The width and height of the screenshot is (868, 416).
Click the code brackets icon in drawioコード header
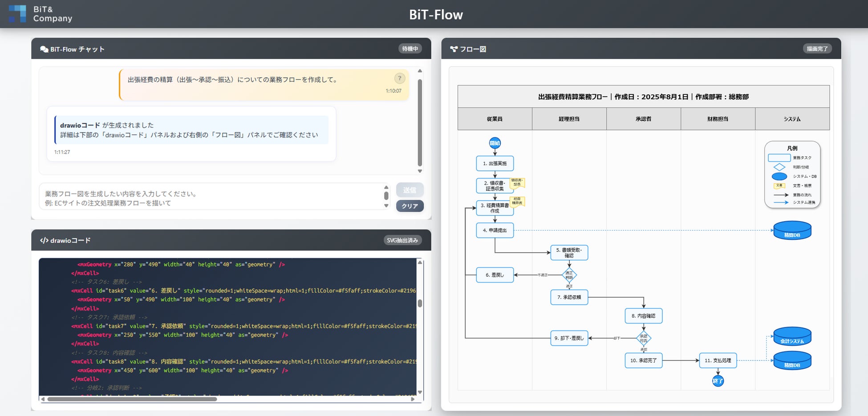click(44, 240)
